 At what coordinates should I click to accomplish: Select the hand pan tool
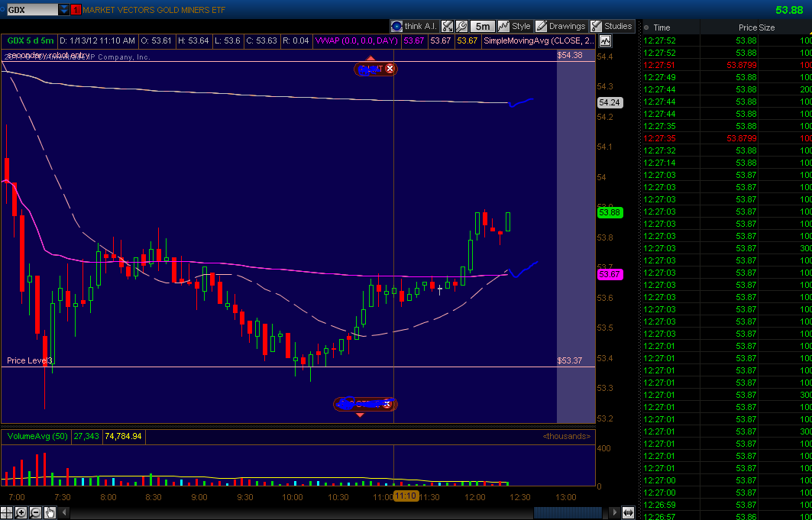point(50,513)
